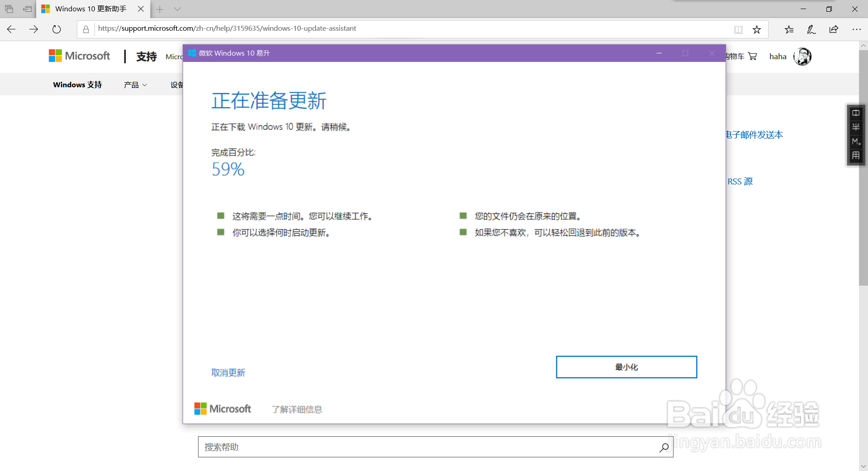Image resolution: width=868 pixels, height=471 pixels.
Task: Go forward with the browser forward arrow
Action: 34,29
